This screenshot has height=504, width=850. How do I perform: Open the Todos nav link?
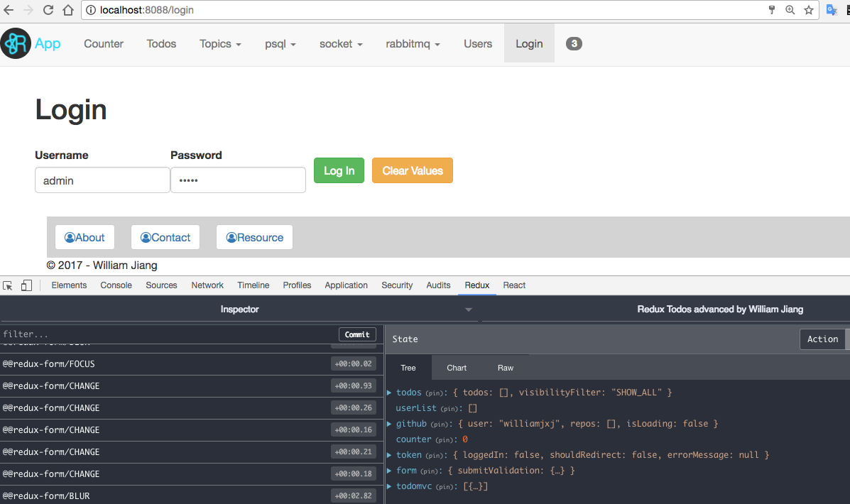pos(161,44)
